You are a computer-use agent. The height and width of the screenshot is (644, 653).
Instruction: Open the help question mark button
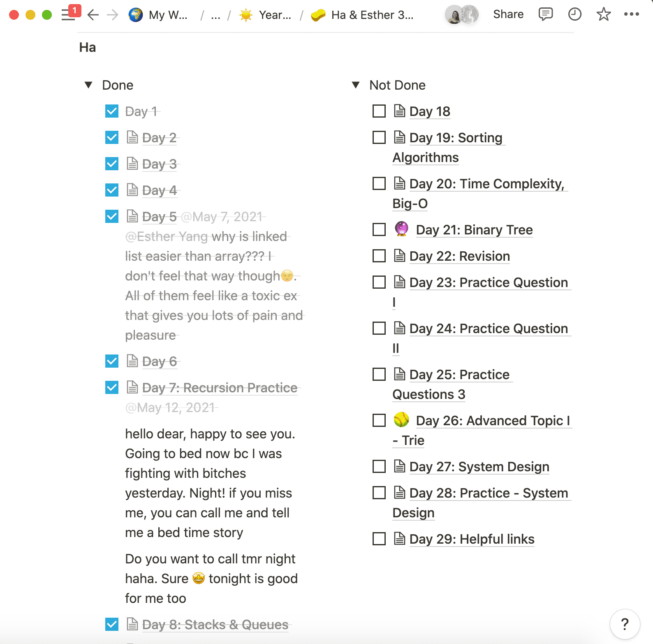click(625, 624)
